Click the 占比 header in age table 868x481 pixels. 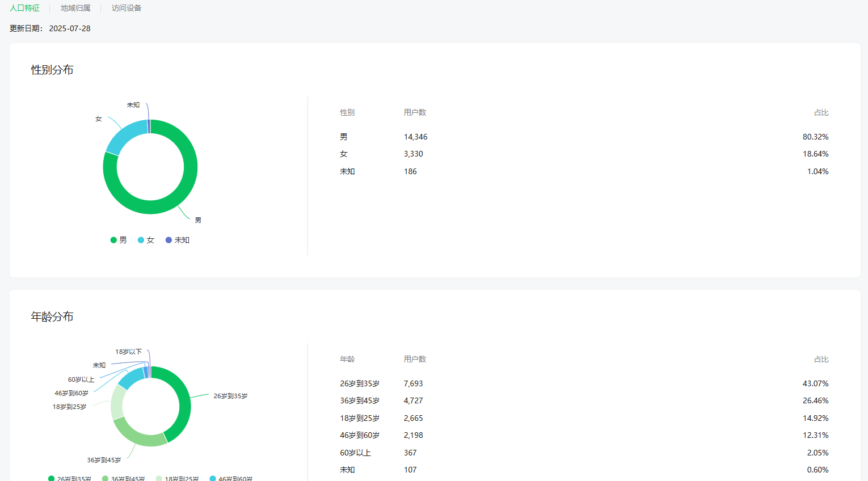coord(821,359)
